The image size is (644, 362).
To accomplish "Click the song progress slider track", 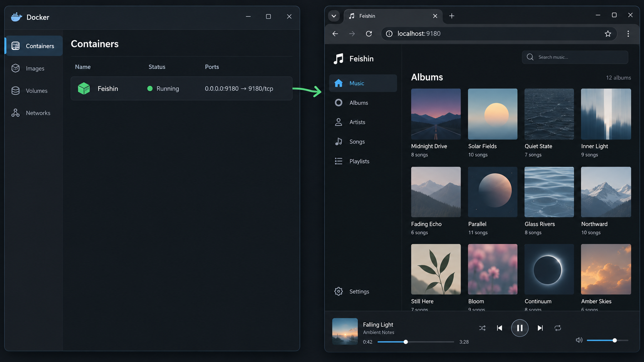I will (x=416, y=342).
